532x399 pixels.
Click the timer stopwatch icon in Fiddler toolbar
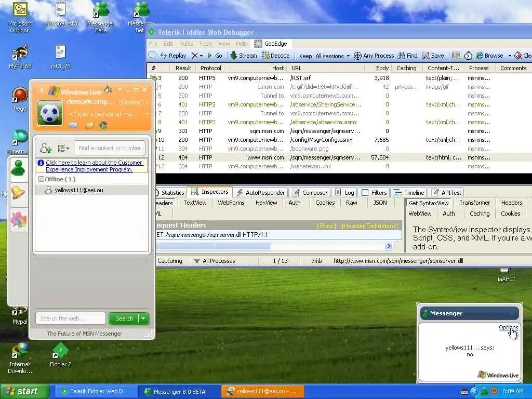pyautogui.click(x=468, y=56)
